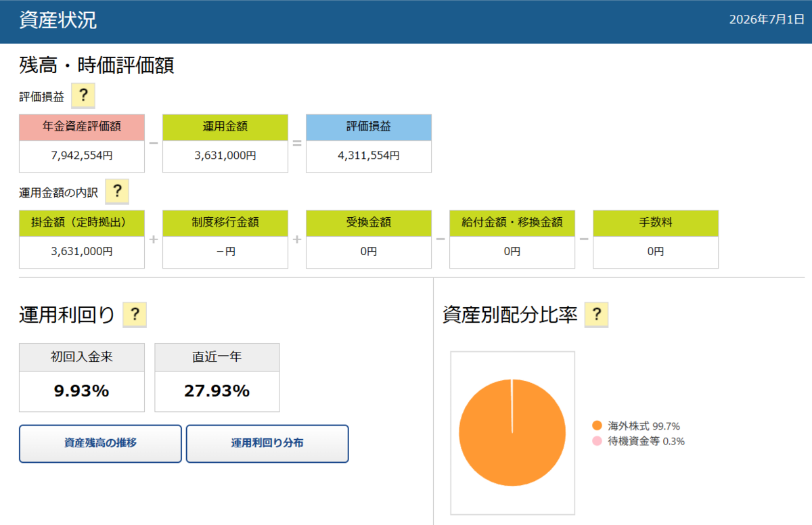812x525 pixels.
Task: Click 海外株式 99.7% legend text
Action: (x=644, y=426)
